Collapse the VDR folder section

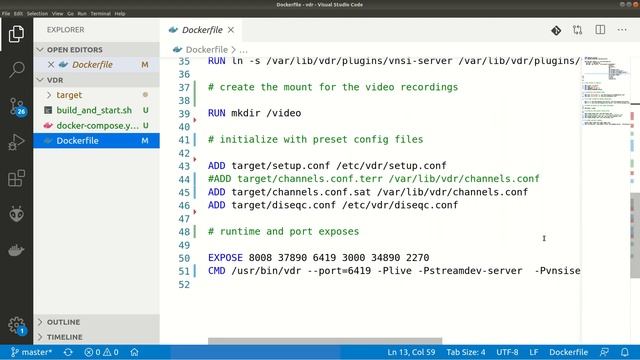[x=96, y=80]
